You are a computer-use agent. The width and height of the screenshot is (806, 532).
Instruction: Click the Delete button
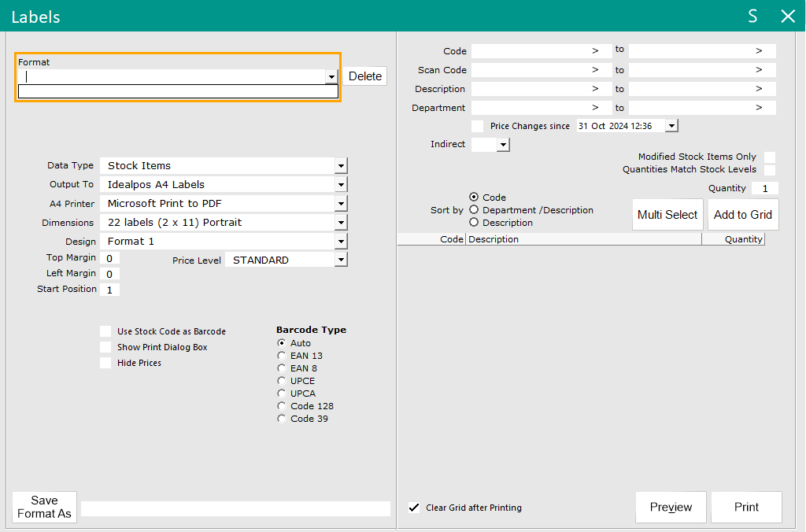pyautogui.click(x=365, y=76)
